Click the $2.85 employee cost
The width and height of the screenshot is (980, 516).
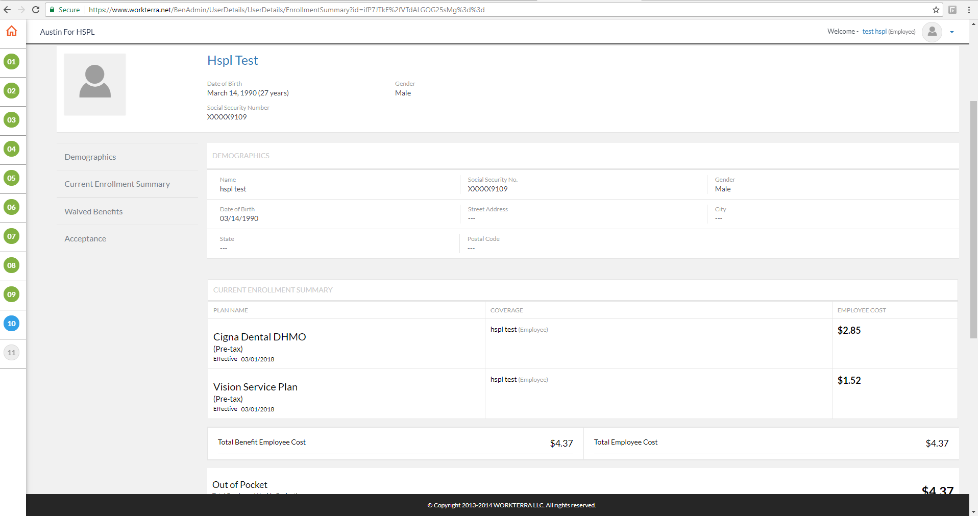pyautogui.click(x=849, y=330)
